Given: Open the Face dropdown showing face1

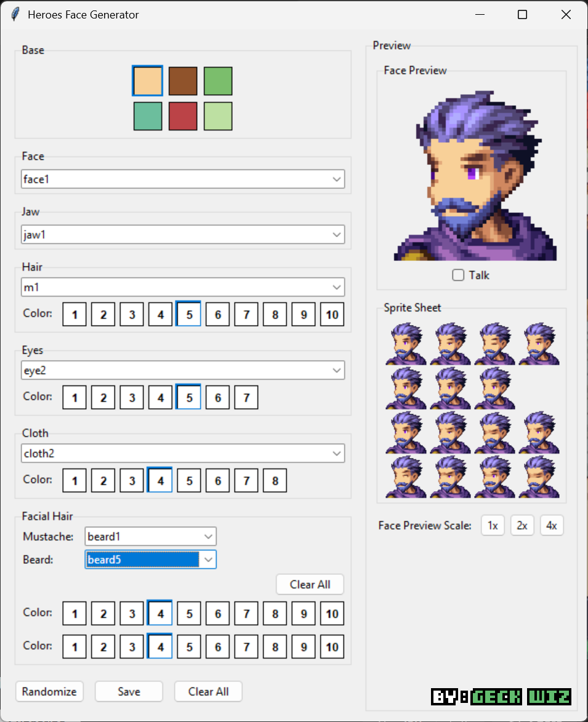Looking at the screenshot, I should tap(183, 179).
